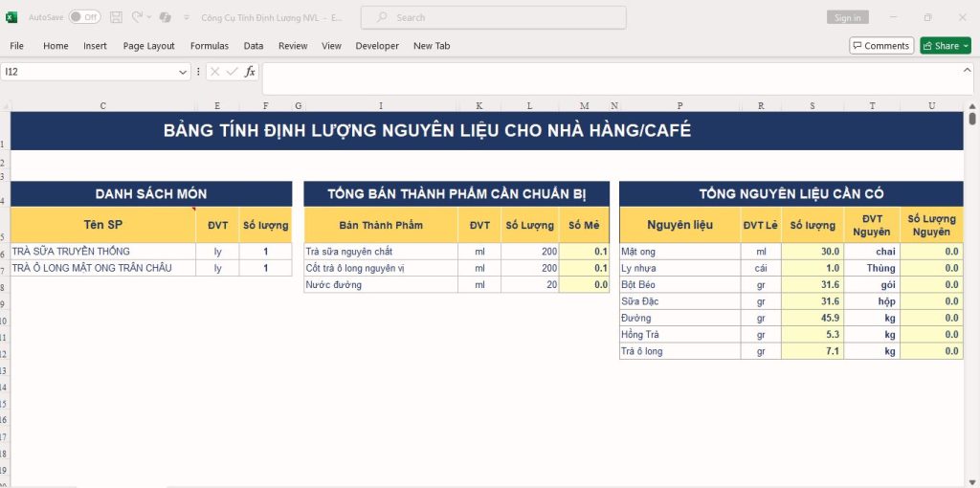This screenshot has height=488, width=980.
Task: Open Customize Quick Access Toolbar dropdown
Action: 185,17
